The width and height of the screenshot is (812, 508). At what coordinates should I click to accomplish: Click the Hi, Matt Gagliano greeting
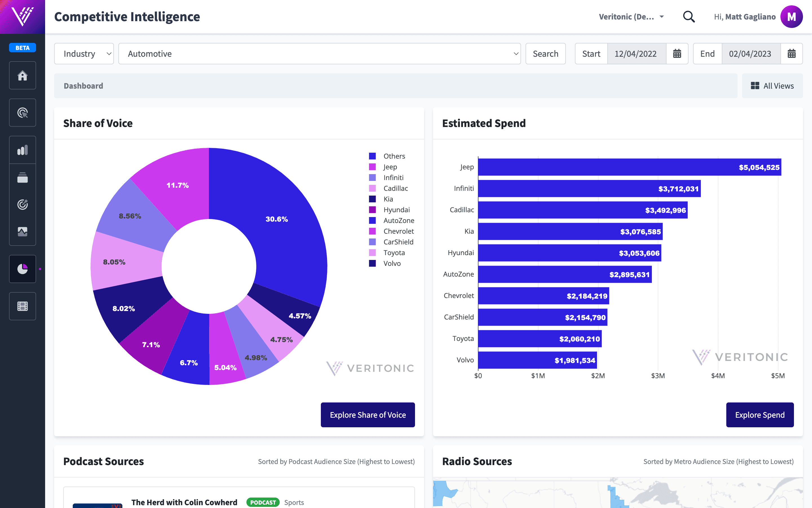tap(745, 16)
